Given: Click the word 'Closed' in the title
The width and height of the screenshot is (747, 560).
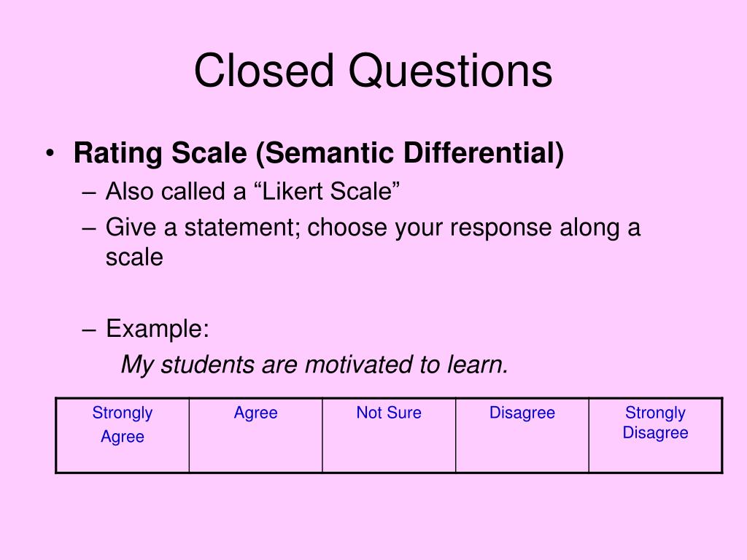Looking at the screenshot, I should (x=264, y=71).
